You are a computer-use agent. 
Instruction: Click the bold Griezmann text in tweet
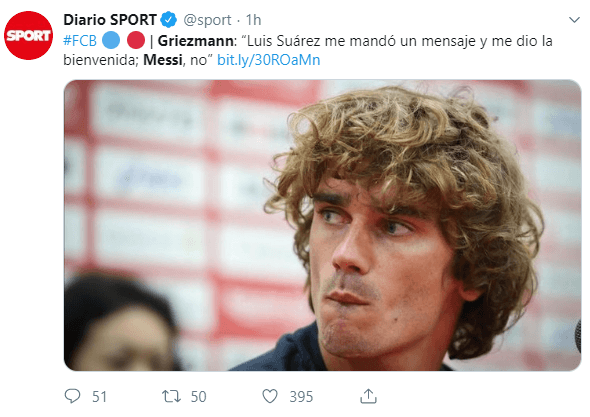click(195, 41)
